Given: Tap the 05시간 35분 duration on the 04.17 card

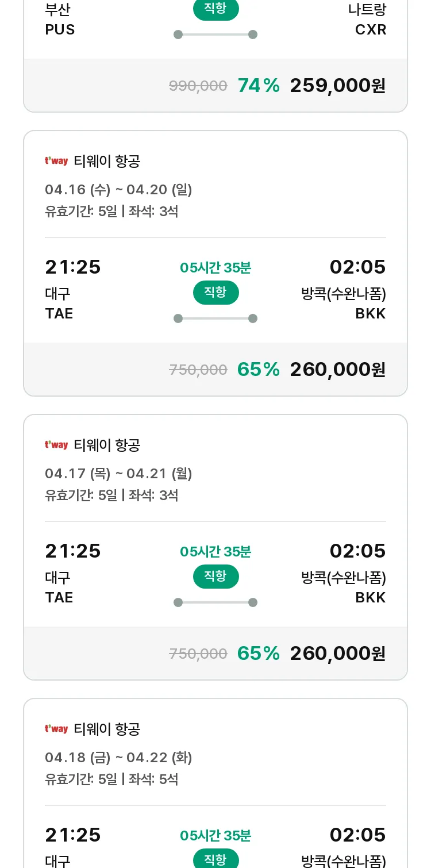Looking at the screenshot, I should point(215,552).
